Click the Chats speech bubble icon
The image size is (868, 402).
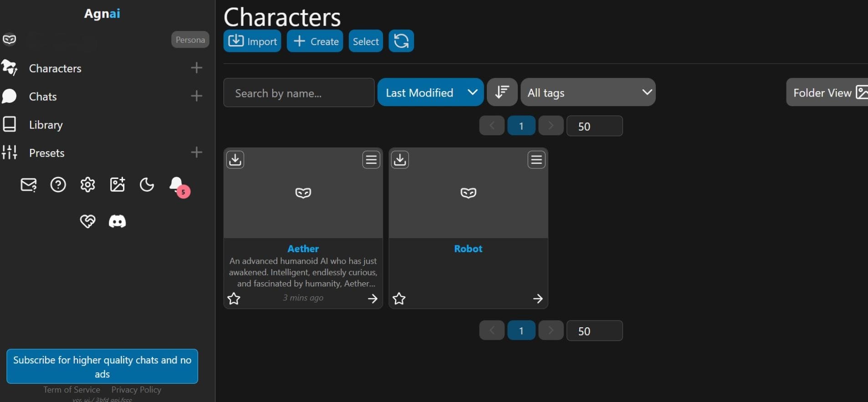click(x=9, y=96)
